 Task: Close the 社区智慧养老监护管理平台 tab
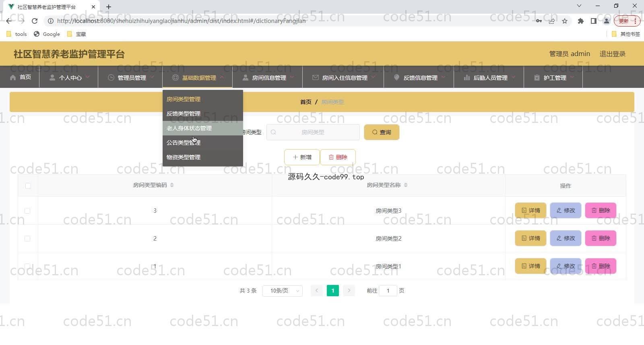coord(93,7)
